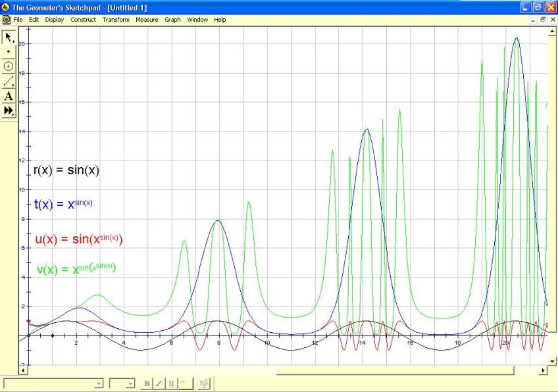Viewport: 558px width, 392px height.
Task: Open the font size dropdown
Action: [x=130, y=383]
